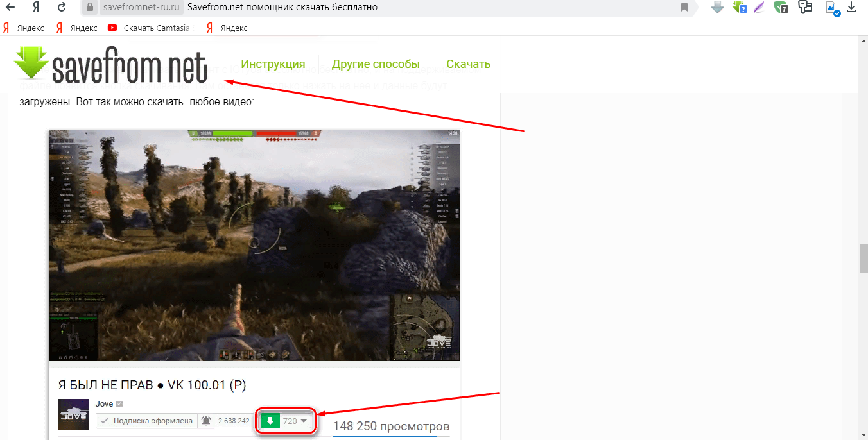Click the purple feather extension icon
Screen dimensions: 868x440
tap(759, 8)
